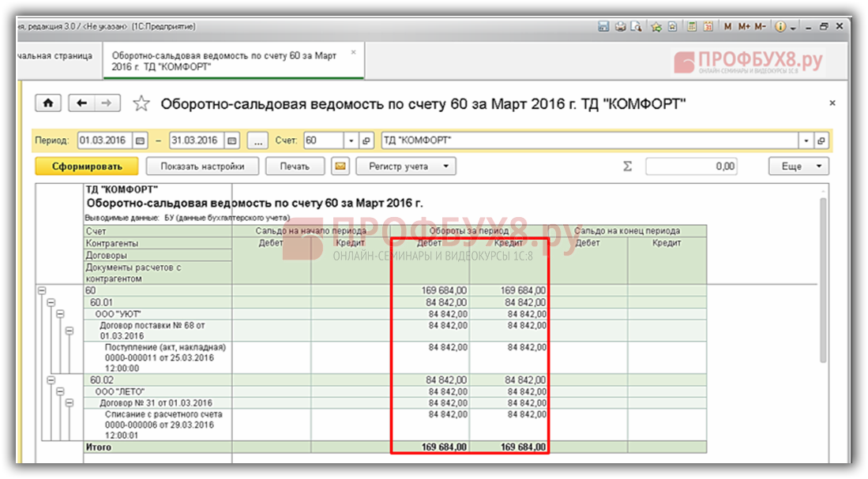Collapse the account 60 tree row
Viewport: 868px width, 479px height.
41,291
